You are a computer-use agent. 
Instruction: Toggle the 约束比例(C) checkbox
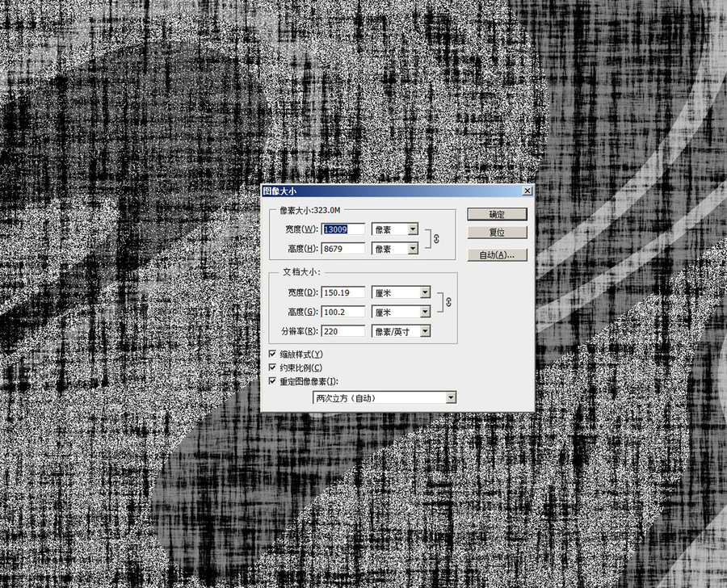click(273, 367)
